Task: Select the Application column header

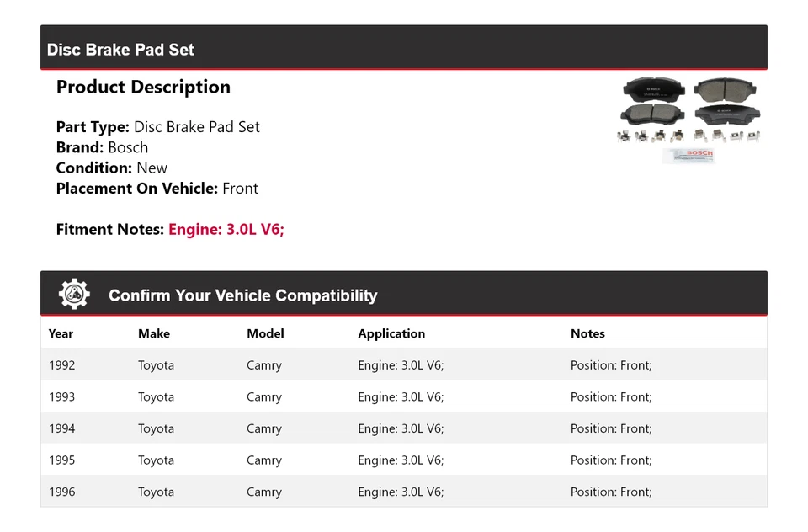Action: coord(391,333)
